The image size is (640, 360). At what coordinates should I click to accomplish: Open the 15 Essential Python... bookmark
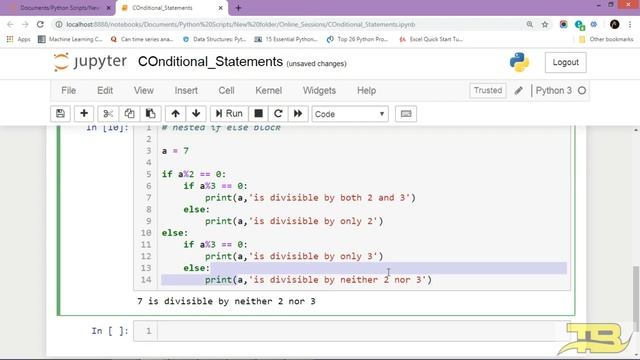coord(286,39)
